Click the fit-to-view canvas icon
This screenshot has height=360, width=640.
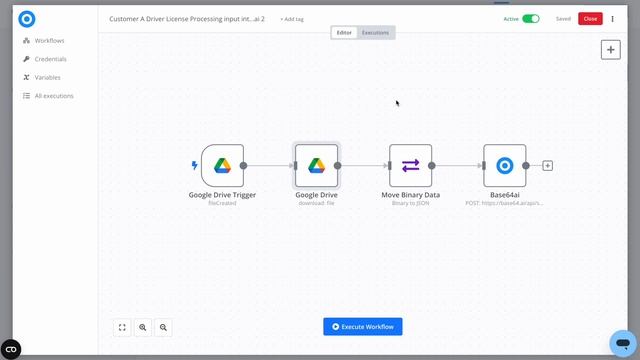click(122, 327)
